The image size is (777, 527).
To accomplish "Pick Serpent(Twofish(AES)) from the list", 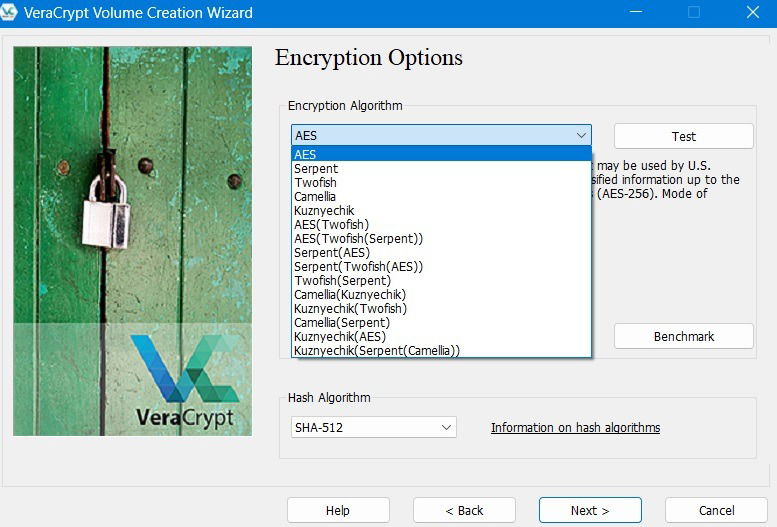I will (441, 267).
